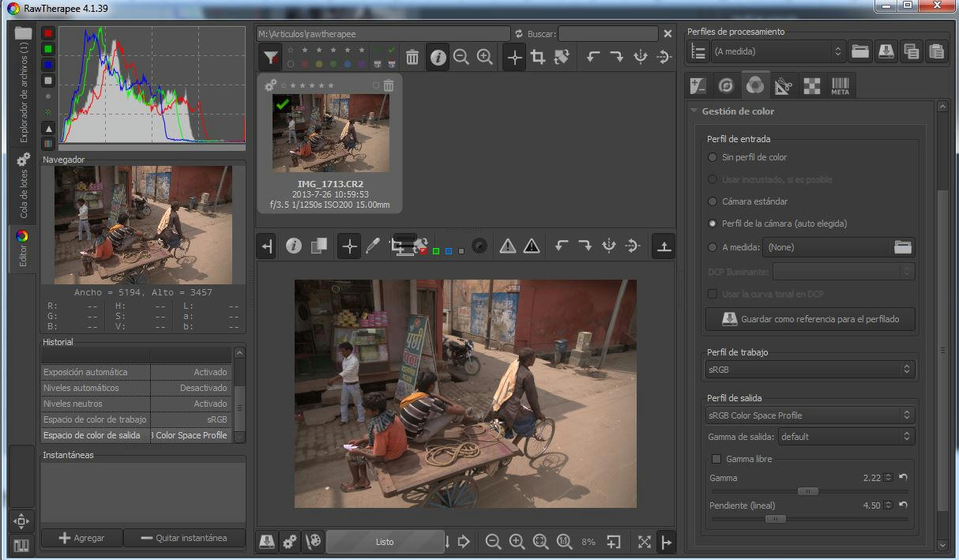Click the 'Agregar' snapshot button

(x=81, y=538)
